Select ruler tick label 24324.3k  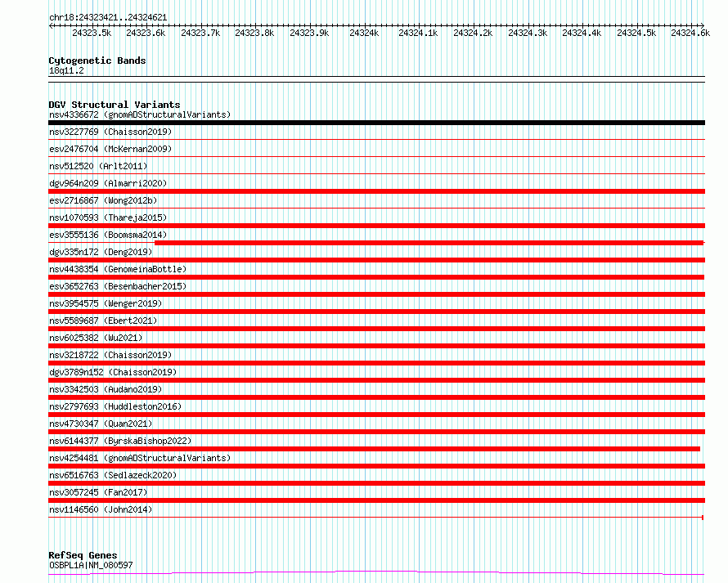coord(528,33)
